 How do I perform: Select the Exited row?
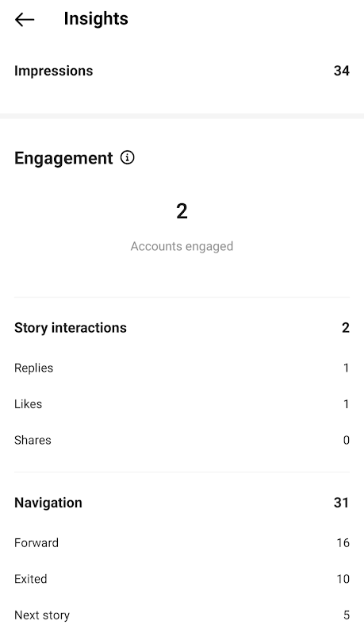[182, 579]
